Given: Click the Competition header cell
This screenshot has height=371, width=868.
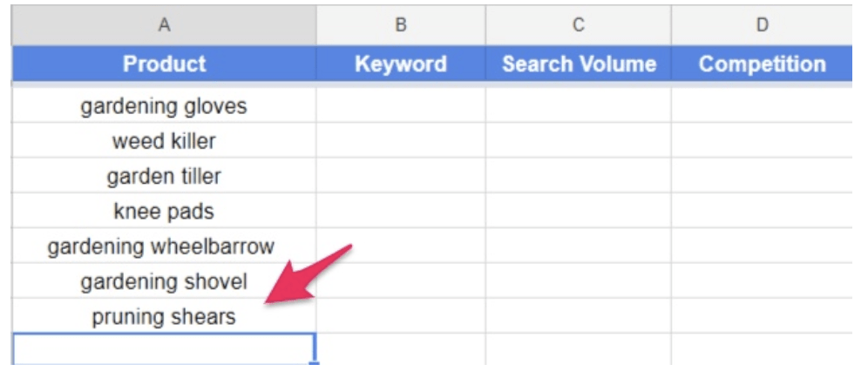Looking at the screenshot, I should coord(762,64).
